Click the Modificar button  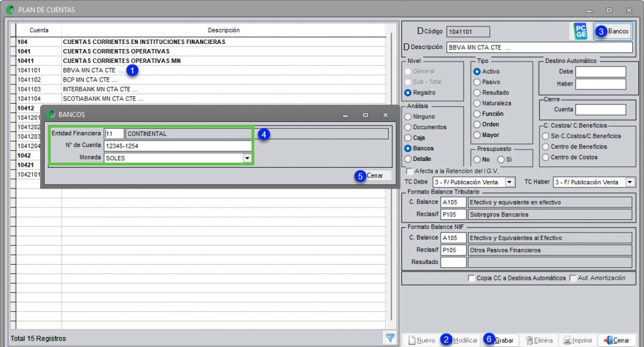(x=460, y=340)
